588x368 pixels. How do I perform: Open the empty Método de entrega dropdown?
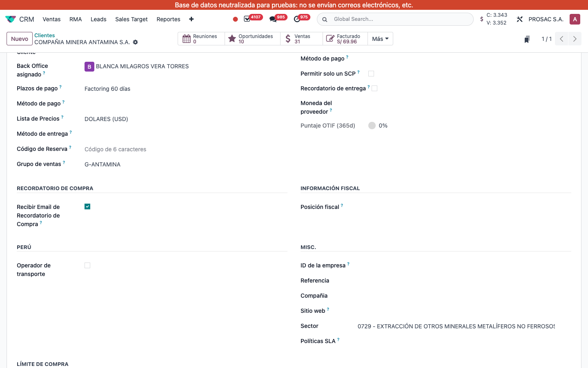pos(186,134)
